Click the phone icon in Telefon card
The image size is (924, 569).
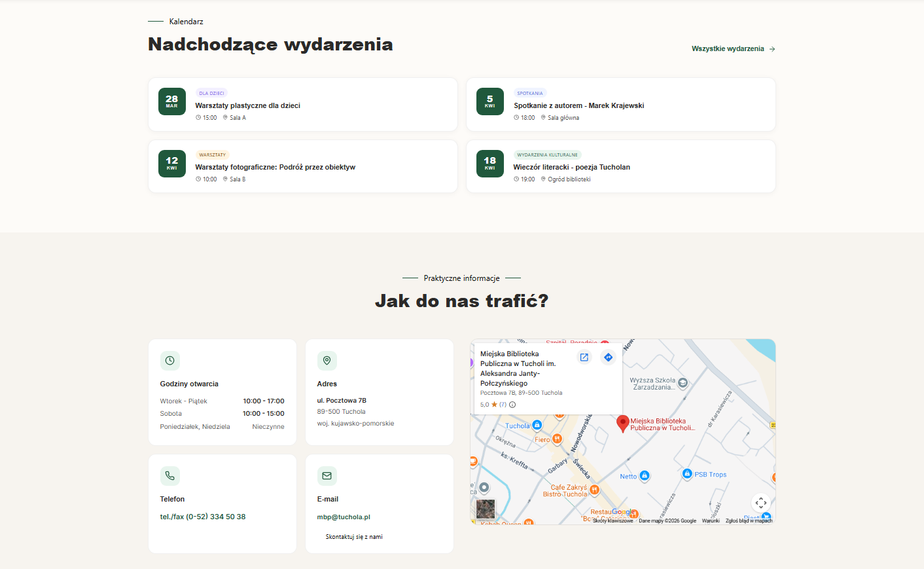click(170, 476)
